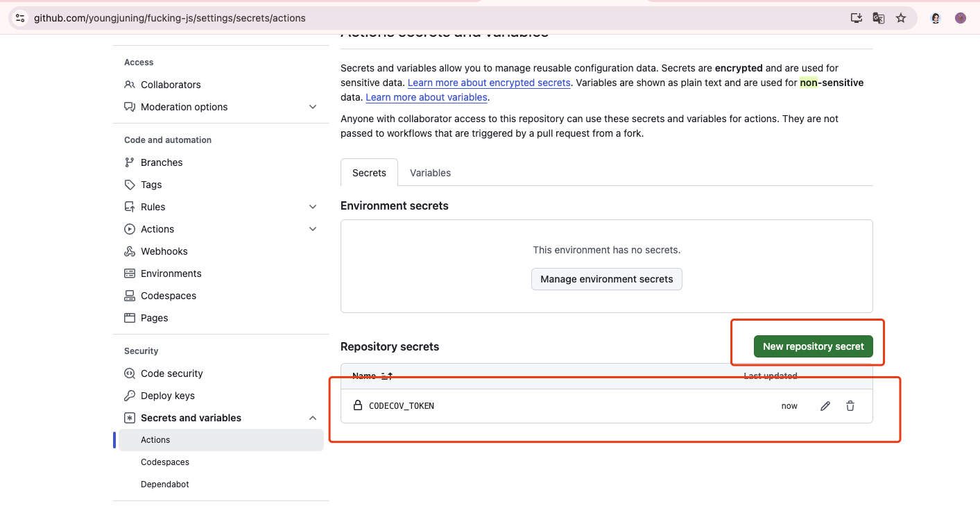Collapse the Secrets and variables section
This screenshot has height=506, width=980.
point(313,418)
